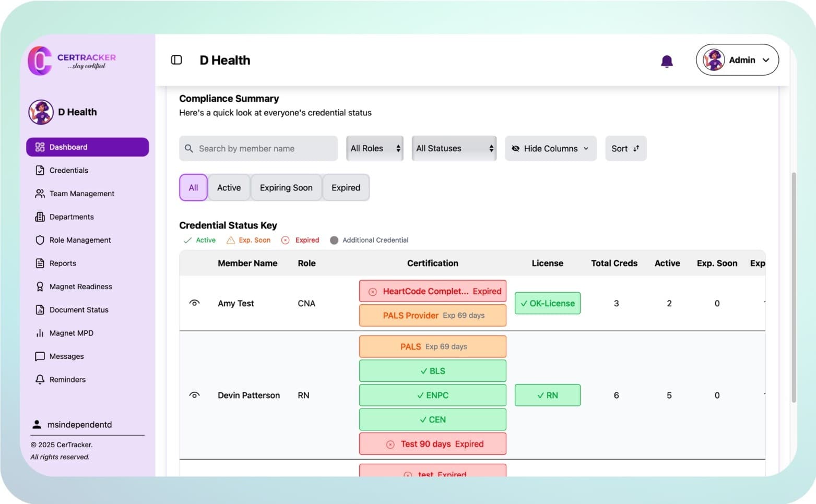
Task: Collapse the sidebar with the panel toggle
Action: 176,60
